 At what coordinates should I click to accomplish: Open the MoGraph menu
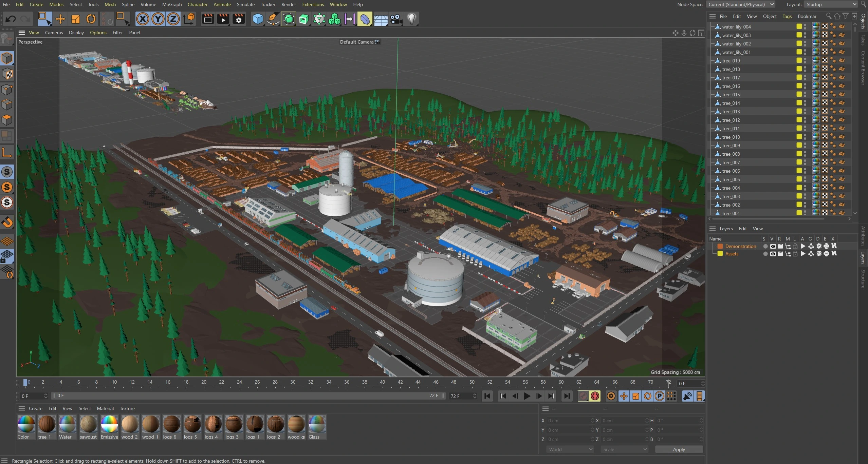tap(172, 4)
